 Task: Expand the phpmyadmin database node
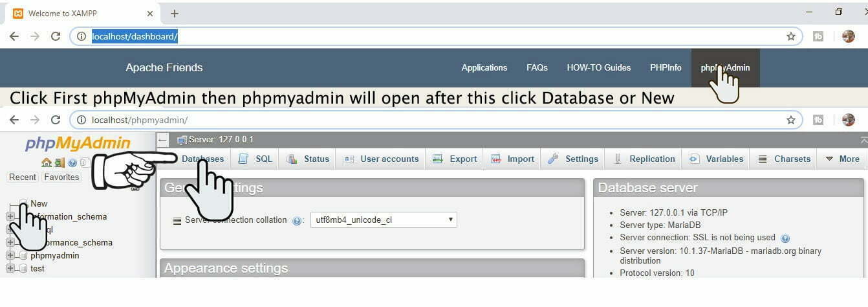point(10,255)
